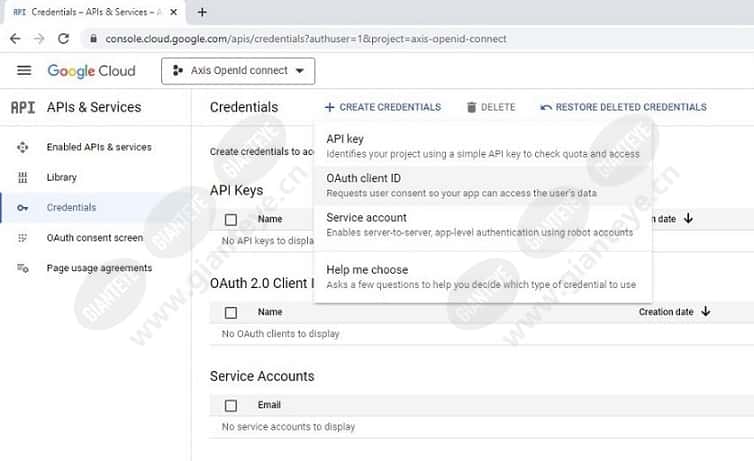Choose API key from the menu
The image size is (754, 461).
click(482, 146)
